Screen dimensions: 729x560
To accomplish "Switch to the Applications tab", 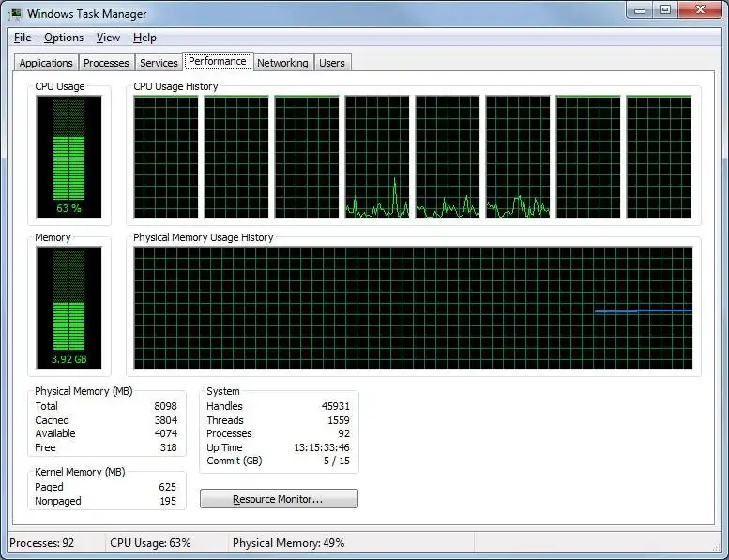I will pyautogui.click(x=46, y=63).
